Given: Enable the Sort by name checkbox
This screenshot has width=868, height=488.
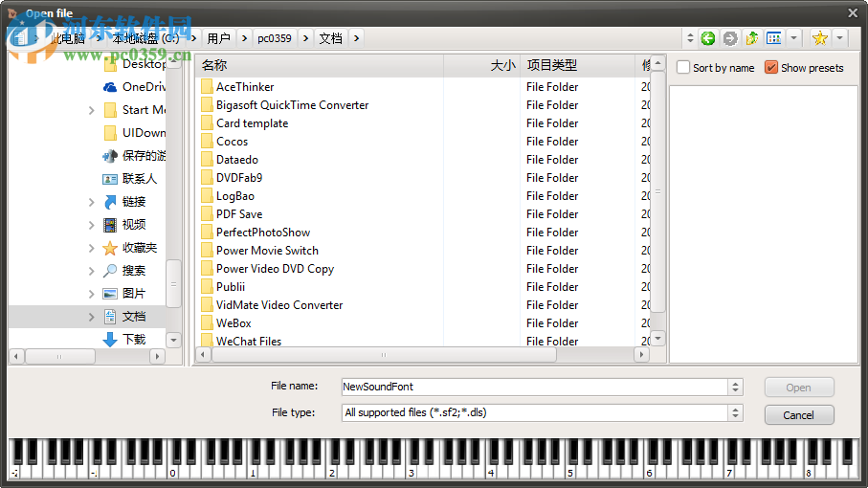Looking at the screenshot, I should [683, 68].
